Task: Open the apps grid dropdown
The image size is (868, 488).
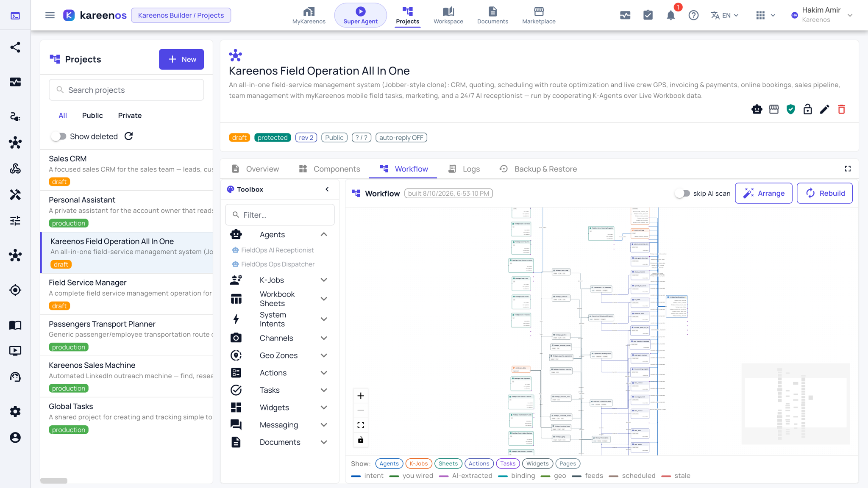Action: (x=765, y=15)
